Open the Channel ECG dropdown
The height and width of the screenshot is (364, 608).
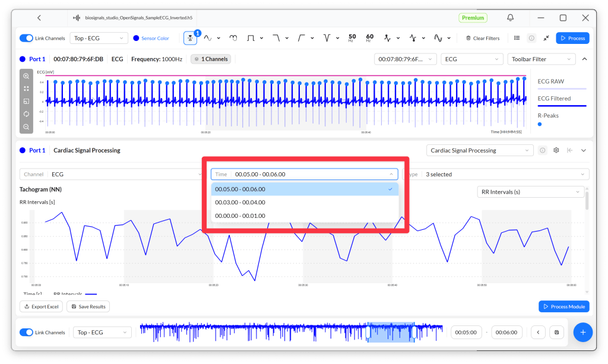tap(112, 174)
